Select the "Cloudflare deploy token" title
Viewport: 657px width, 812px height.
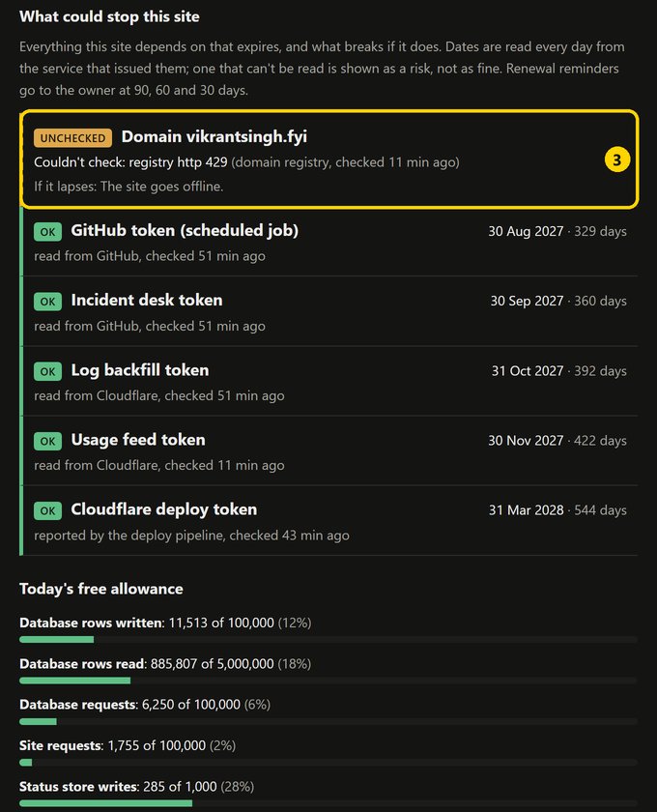[x=163, y=509]
